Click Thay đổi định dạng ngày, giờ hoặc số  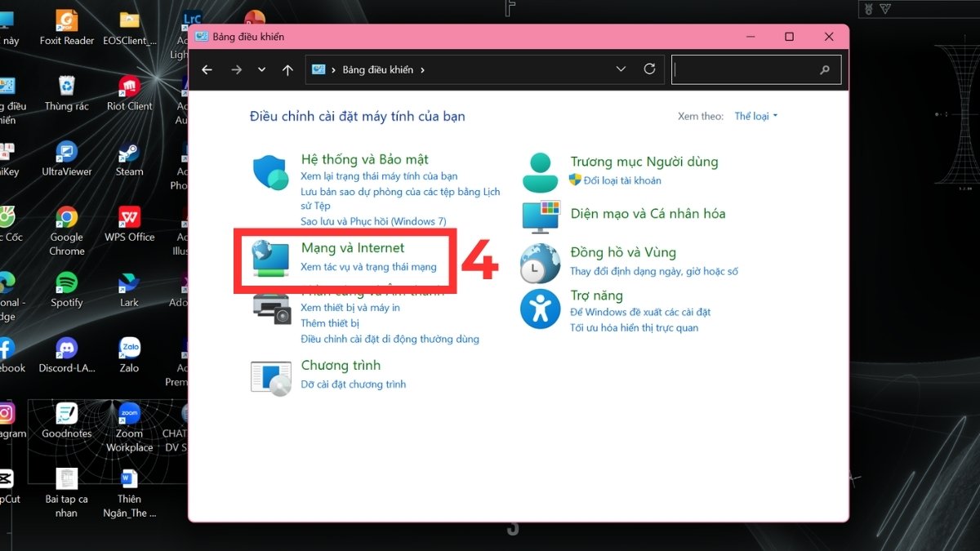(654, 271)
